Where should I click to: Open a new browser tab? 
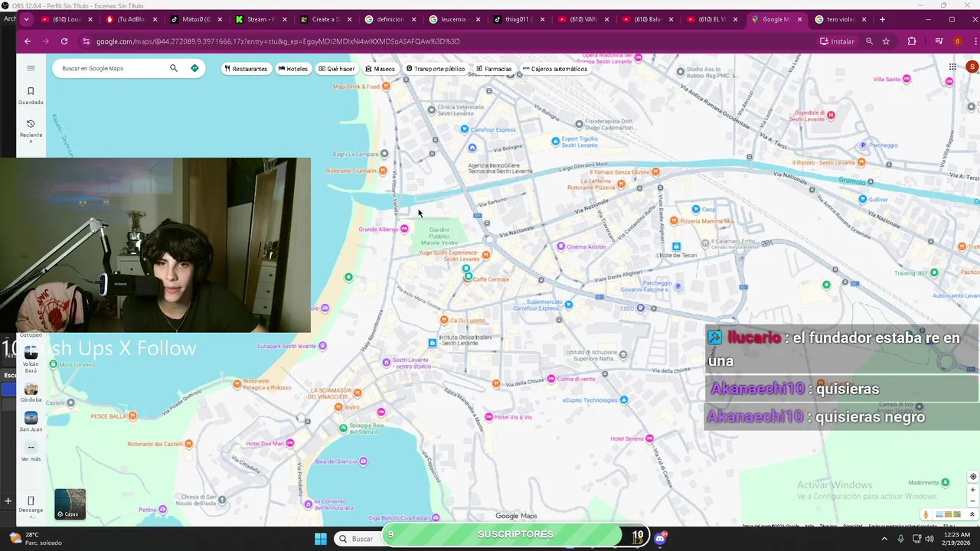coord(882,19)
